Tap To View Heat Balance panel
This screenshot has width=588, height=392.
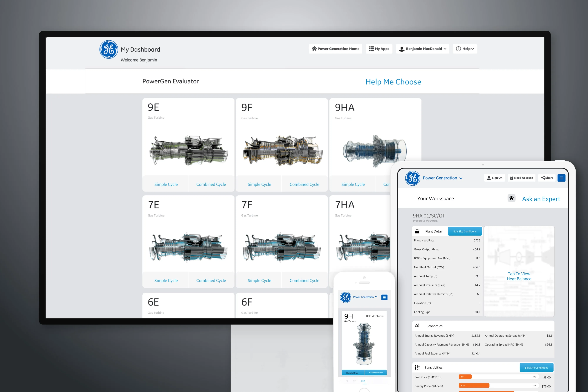[519, 271]
